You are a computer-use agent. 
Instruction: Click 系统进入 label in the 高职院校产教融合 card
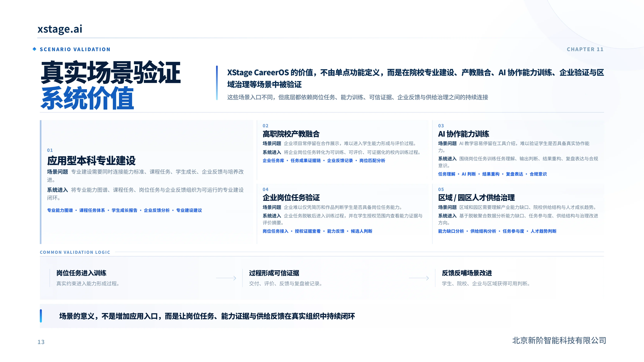coord(272,152)
